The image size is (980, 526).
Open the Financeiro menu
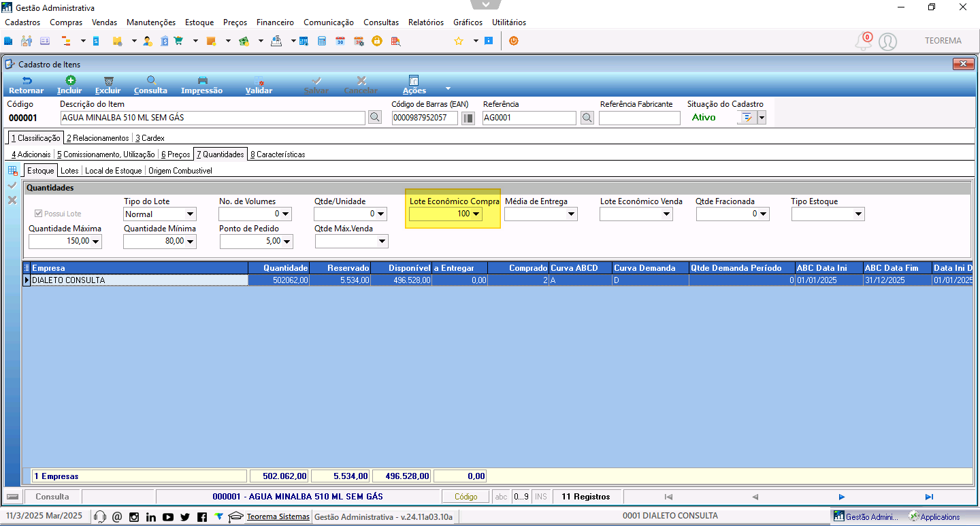pyautogui.click(x=275, y=22)
